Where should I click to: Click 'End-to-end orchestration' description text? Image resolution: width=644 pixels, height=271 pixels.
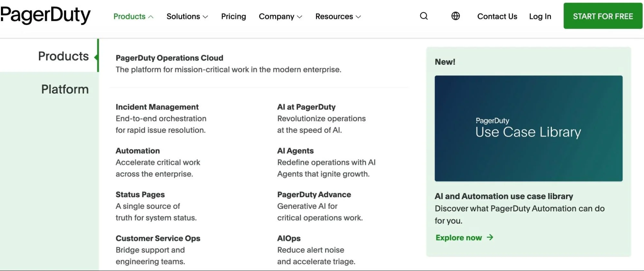coord(161,119)
